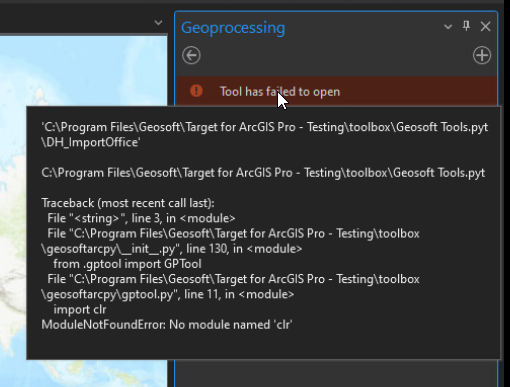The height and width of the screenshot is (387, 510).
Task: Click the 'Tool has failed to open' message
Action: (280, 92)
